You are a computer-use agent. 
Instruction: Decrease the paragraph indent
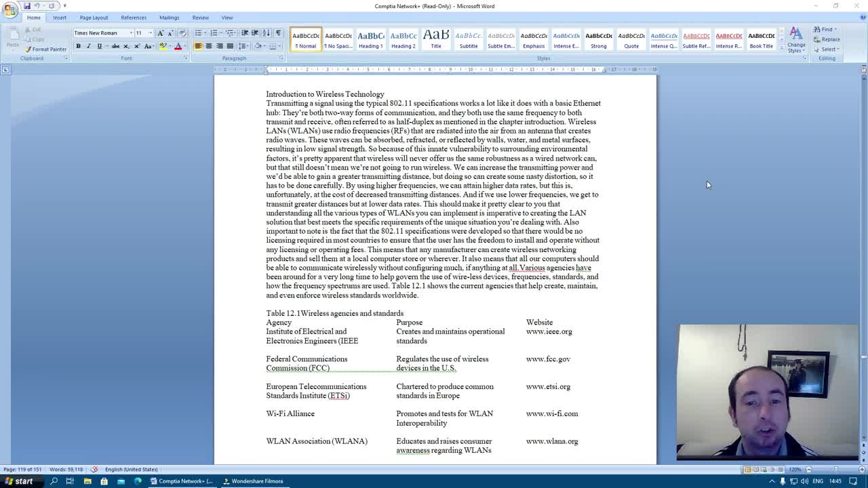pos(245,33)
